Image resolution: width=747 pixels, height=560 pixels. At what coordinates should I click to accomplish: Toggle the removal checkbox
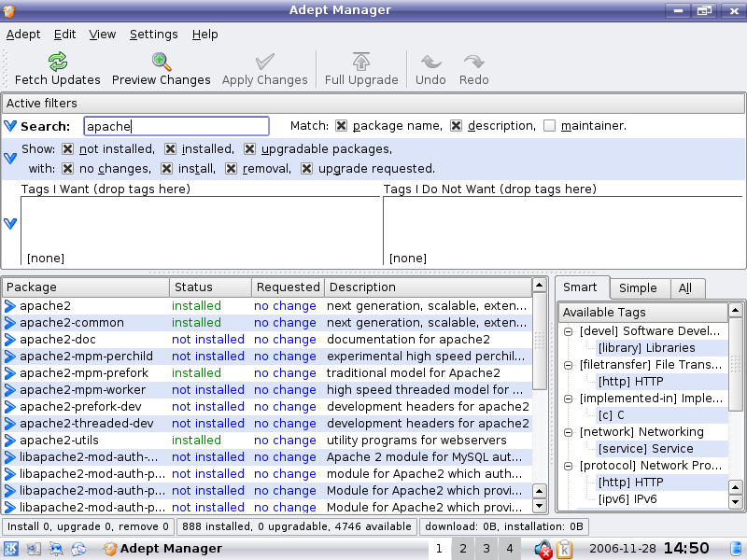coord(231,169)
